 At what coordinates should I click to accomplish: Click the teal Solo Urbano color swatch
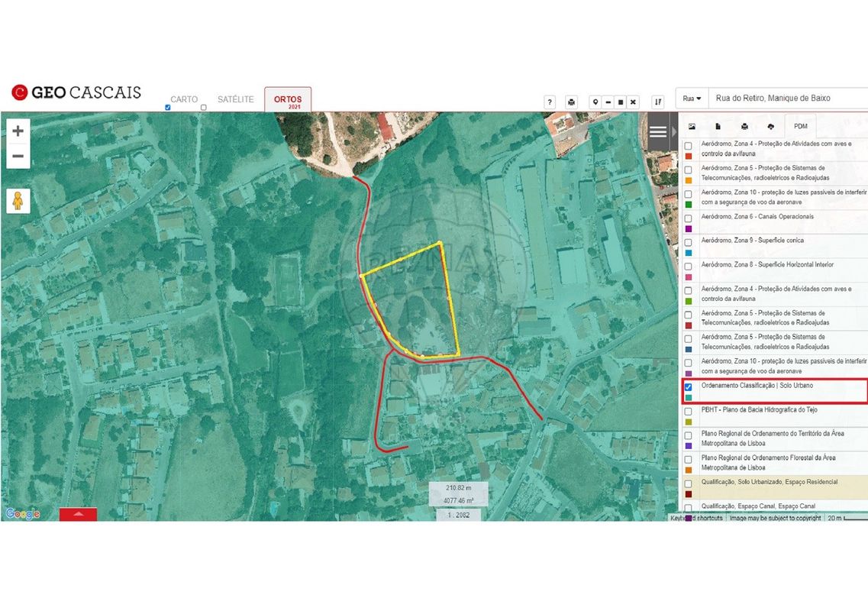pyautogui.click(x=688, y=397)
